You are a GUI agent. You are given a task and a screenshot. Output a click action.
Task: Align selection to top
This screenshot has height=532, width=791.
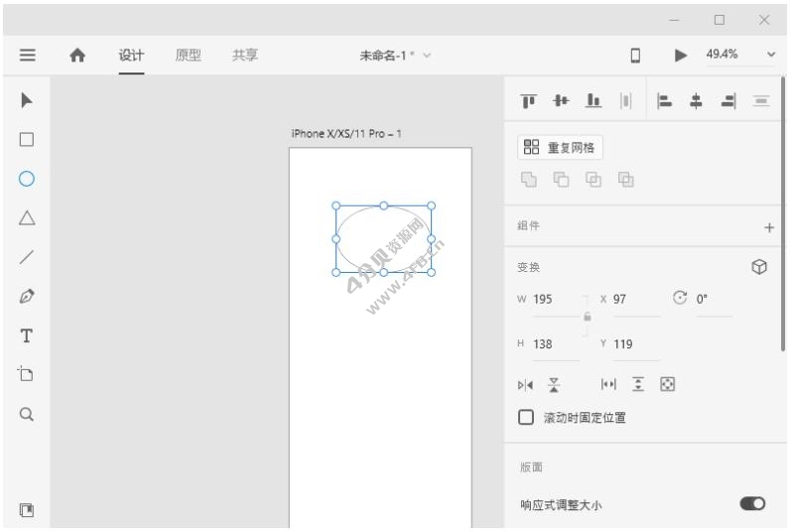[529, 101]
